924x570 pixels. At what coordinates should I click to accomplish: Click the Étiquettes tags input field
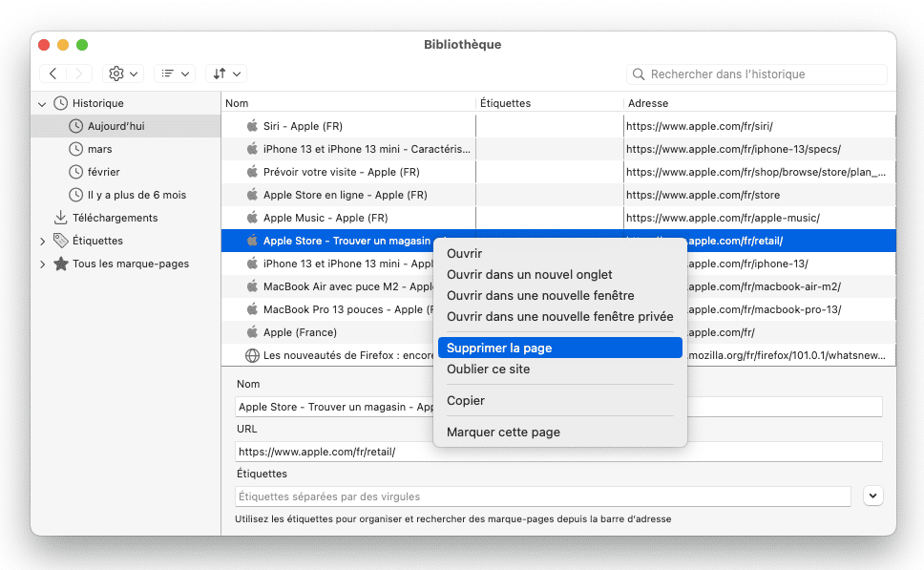543,496
